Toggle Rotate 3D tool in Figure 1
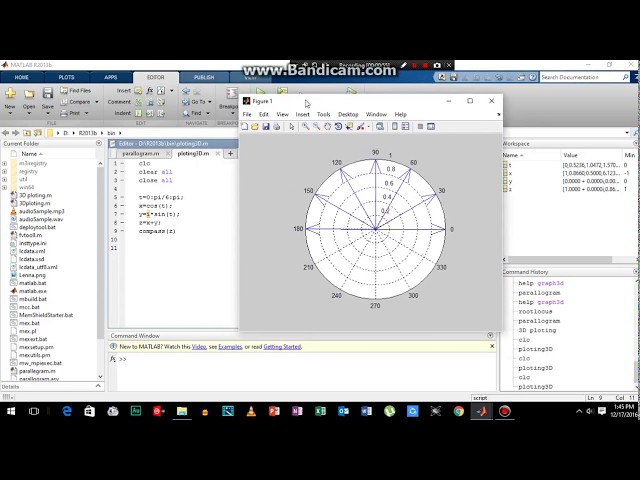640x480 pixels. pyautogui.click(x=338, y=127)
